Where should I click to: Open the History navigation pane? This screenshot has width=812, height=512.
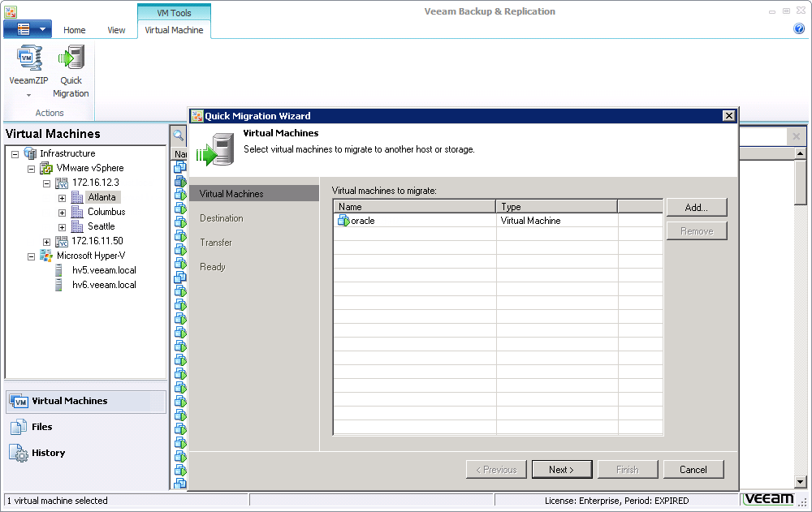point(86,453)
